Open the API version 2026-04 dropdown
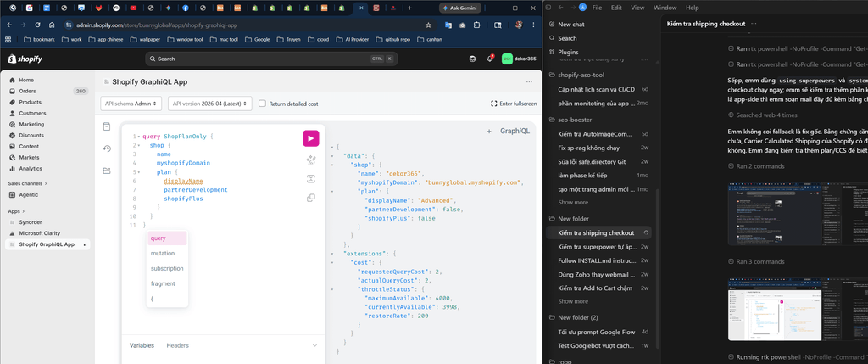The image size is (868, 364). click(x=210, y=104)
